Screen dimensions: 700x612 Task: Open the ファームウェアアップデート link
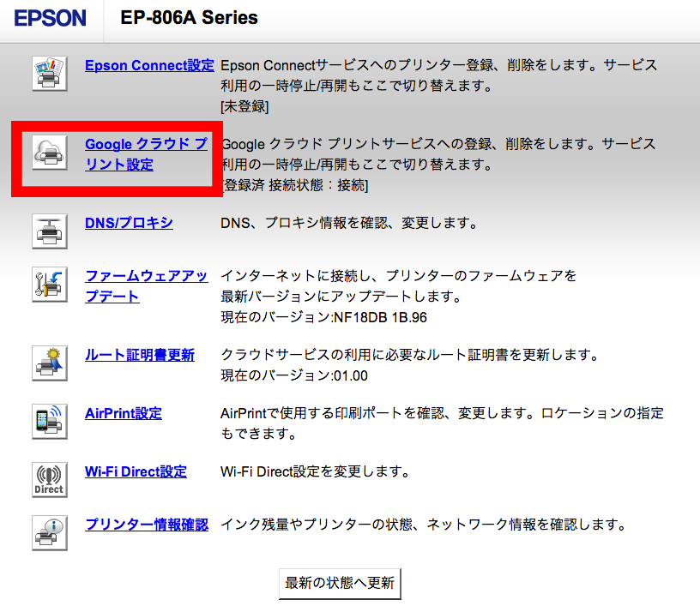(x=147, y=286)
